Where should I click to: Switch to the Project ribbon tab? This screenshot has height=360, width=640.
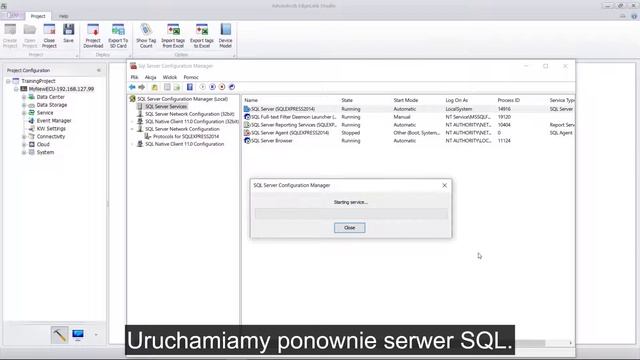[38, 16]
